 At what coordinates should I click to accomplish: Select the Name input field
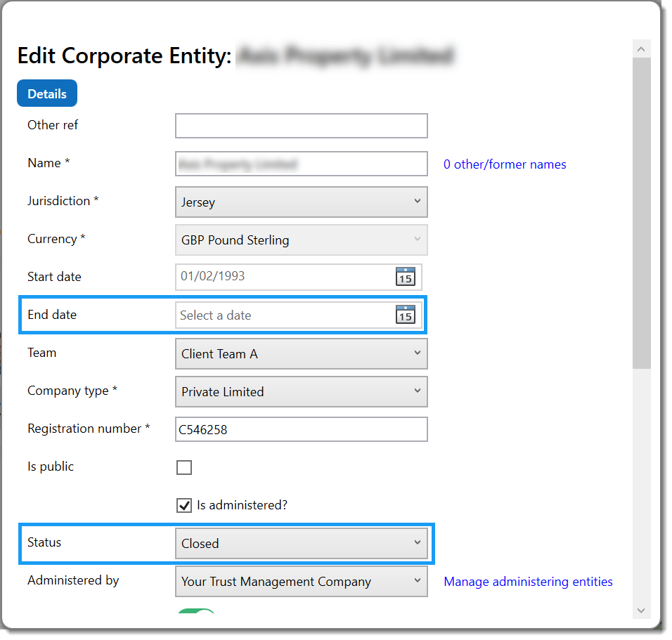click(x=301, y=164)
